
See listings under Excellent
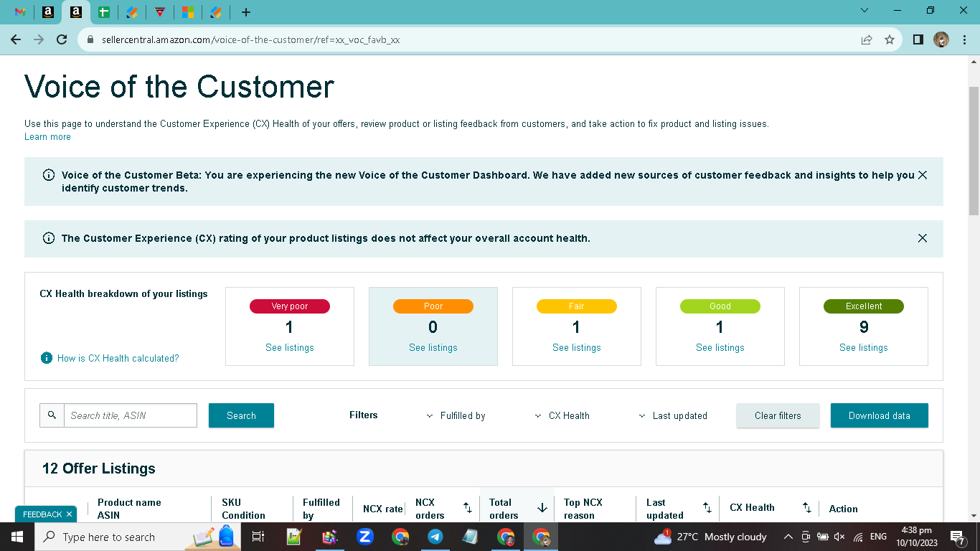864,347
